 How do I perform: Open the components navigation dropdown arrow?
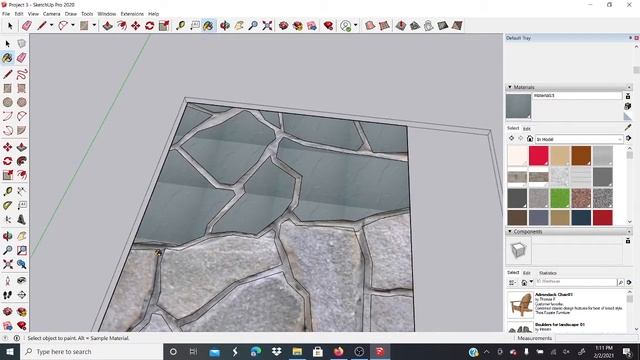click(x=531, y=282)
